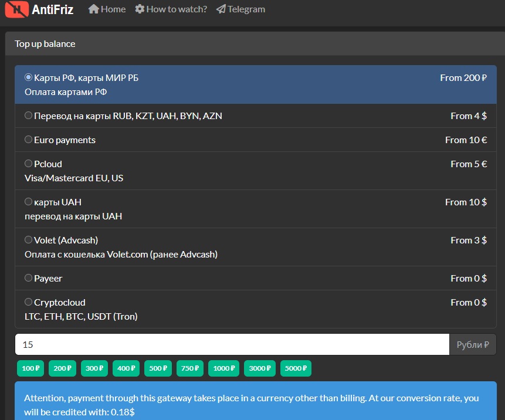
Task: Select Cryptocloud crypto payment option
Action: coord(28,302)
